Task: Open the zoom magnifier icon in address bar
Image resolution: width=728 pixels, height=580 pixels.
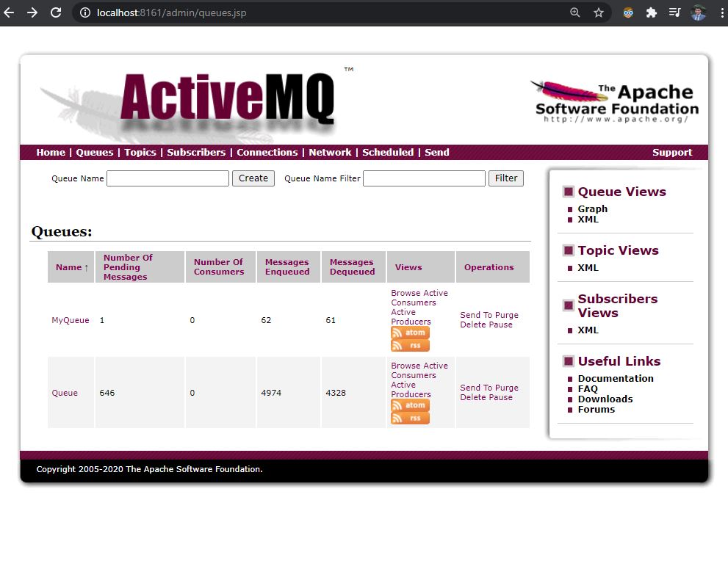Action: [574, 12]
